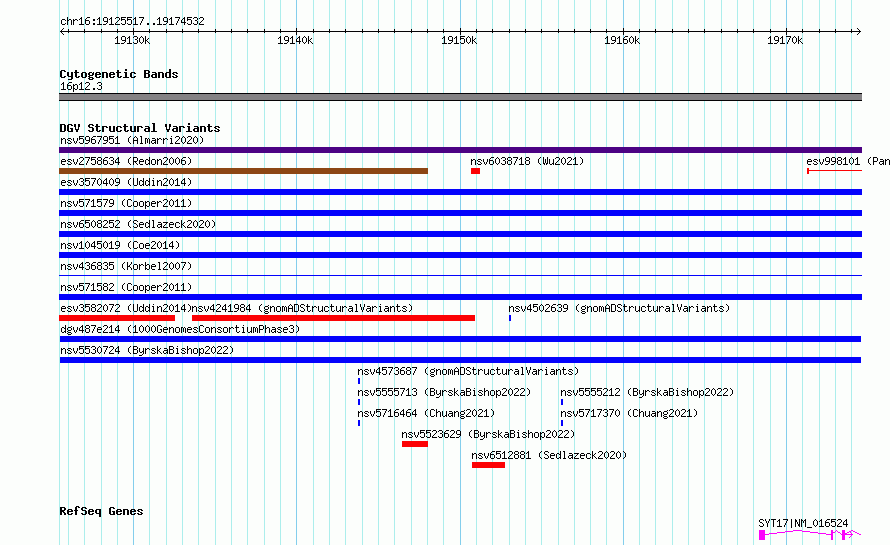Screen dimensions: 890x545
Task: Click the nsv1045019 (Coe2014) label
Action: (x=120, y=245)
